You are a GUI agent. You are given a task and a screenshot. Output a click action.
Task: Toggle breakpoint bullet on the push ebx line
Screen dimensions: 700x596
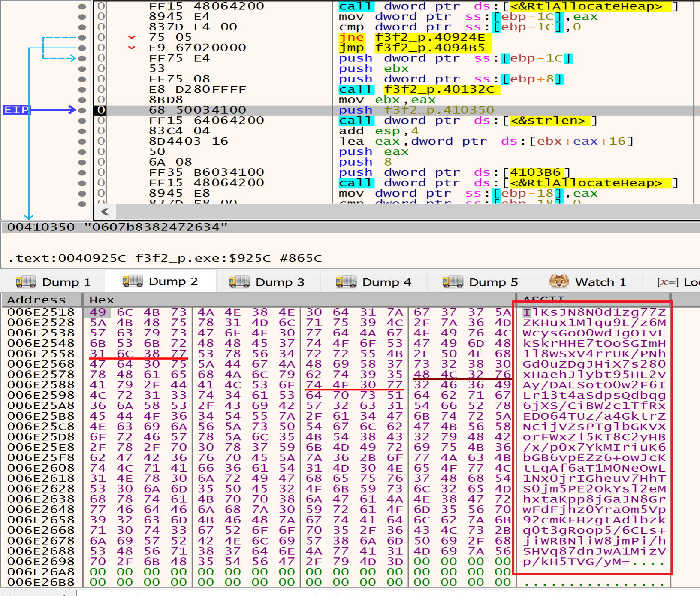click(x=82, y=69)
